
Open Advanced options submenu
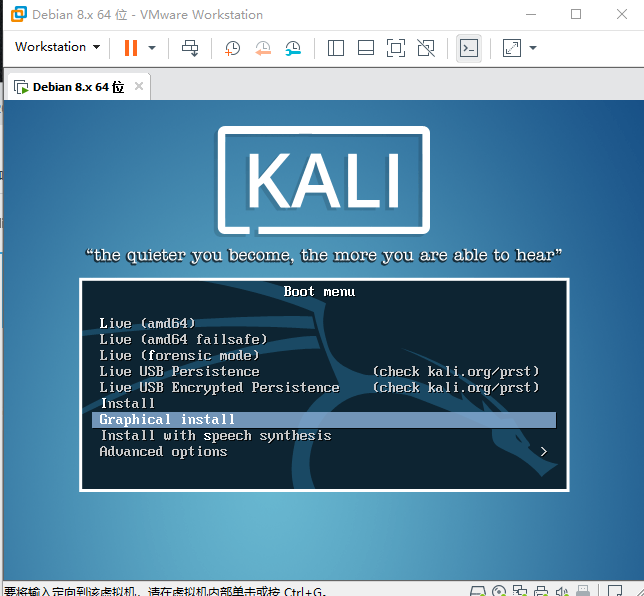pyautogui.click(x=163, y=451)
